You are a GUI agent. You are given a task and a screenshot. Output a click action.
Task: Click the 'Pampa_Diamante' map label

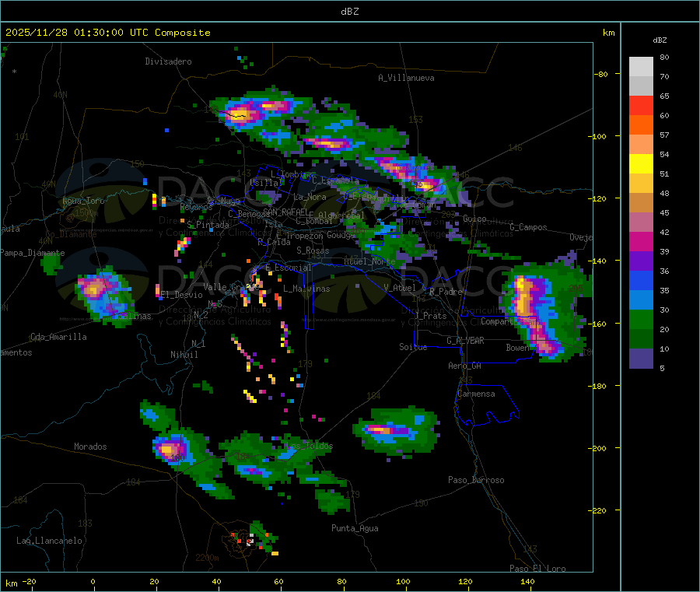coord(33,253)
